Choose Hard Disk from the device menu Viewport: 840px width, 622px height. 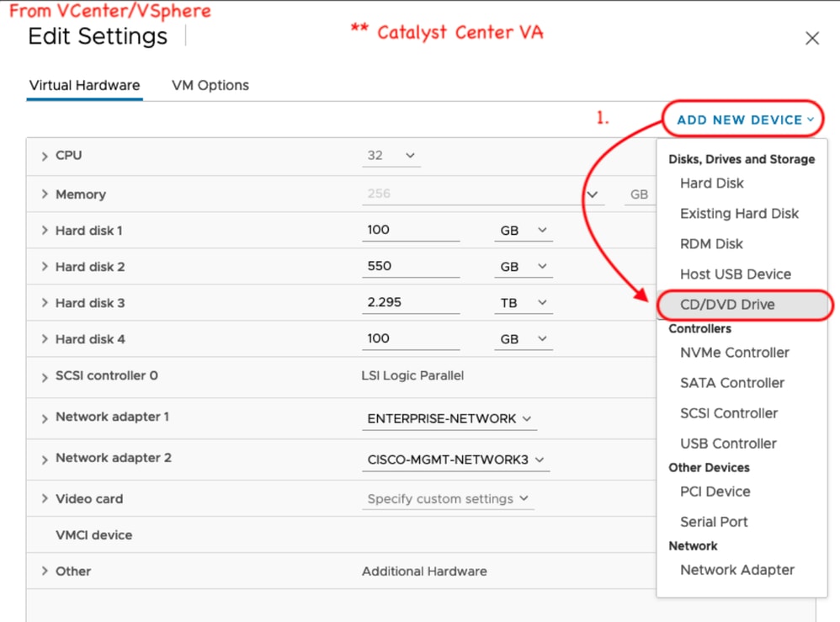711,183
